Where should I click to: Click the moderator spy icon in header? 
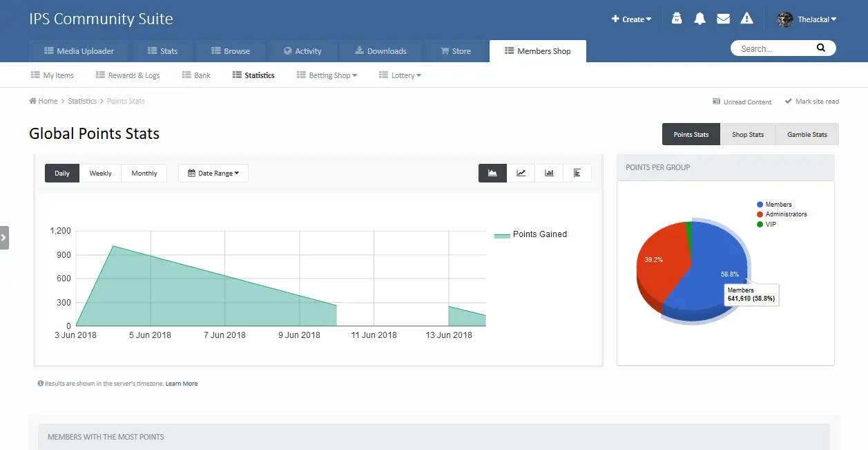click(677, 19)
